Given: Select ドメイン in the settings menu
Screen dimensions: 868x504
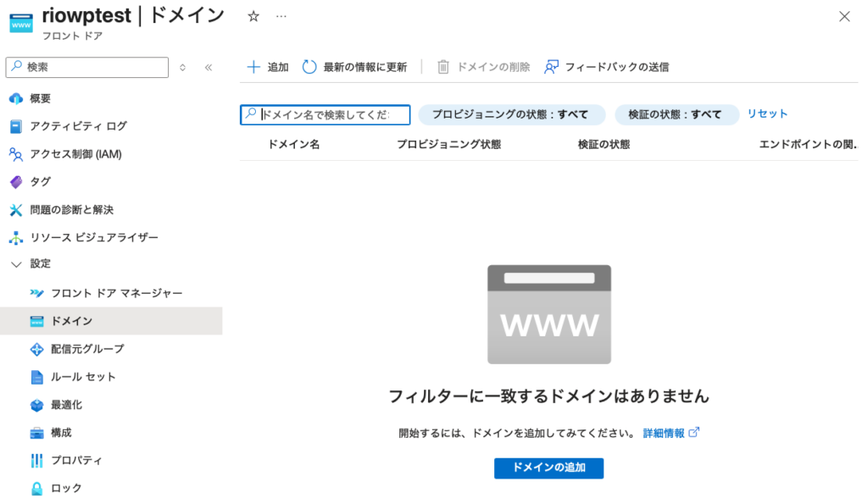Looking at the screenshot, I should point(111,321).
